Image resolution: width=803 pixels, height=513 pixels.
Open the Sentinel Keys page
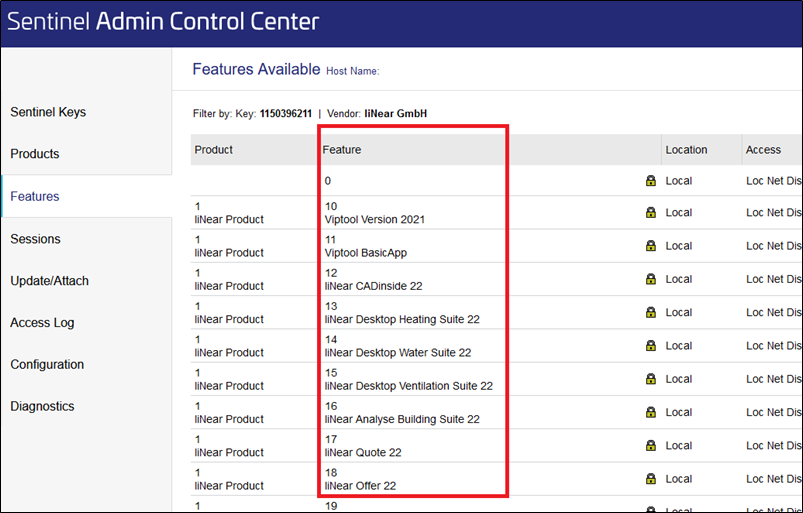pos(48,112)
